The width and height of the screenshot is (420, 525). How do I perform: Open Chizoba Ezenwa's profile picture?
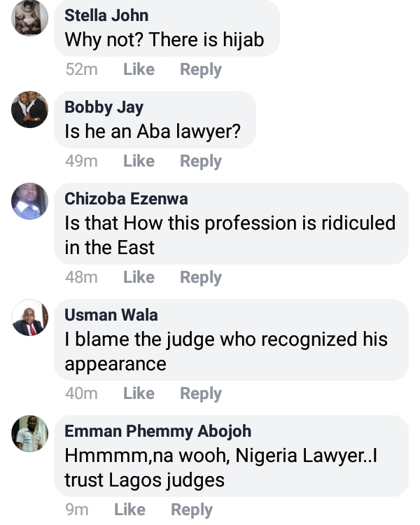[30, 202]
